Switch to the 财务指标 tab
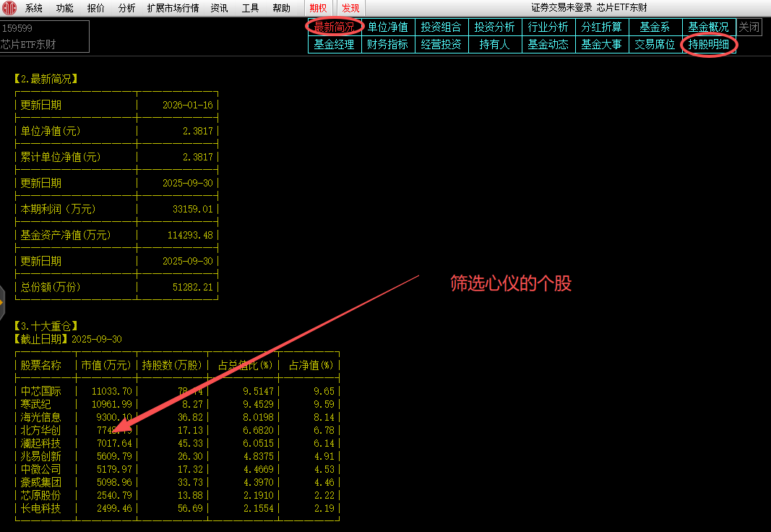This screenshot has width=771, height=532. coord(388,44)
